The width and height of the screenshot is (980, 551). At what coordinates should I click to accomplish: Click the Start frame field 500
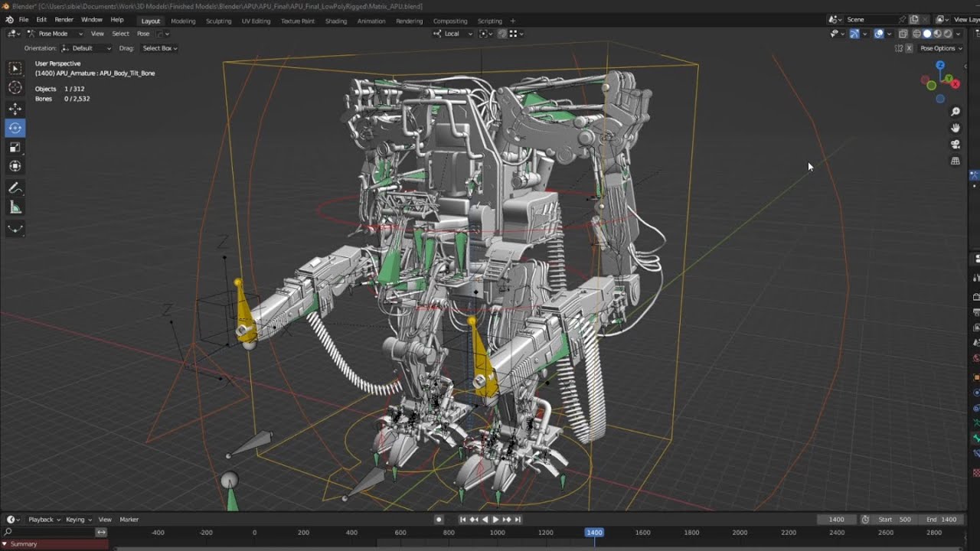pyautogui.click(x=895, y=520)
